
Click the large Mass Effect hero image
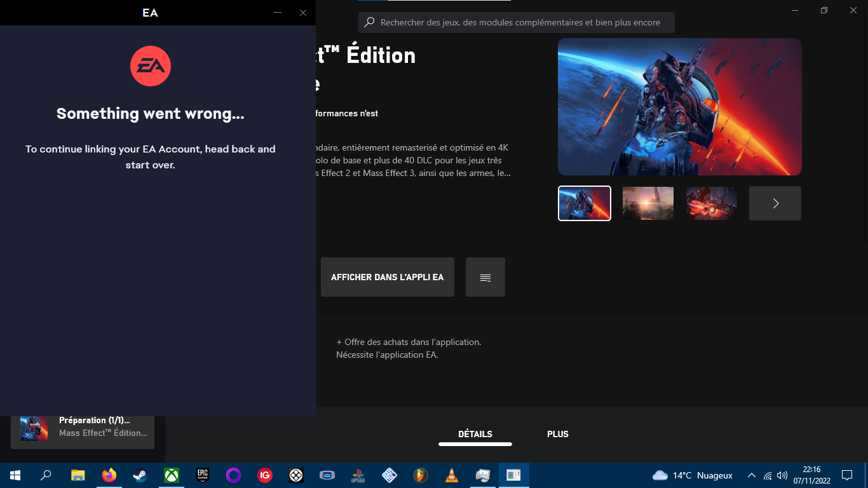tap(680, 107)
